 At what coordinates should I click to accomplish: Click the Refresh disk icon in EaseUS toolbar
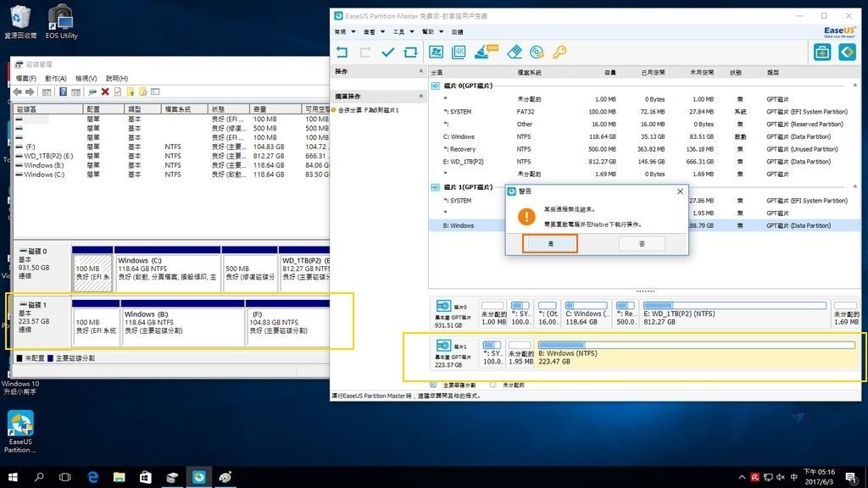pyautogui.click(x=411, y=53)
